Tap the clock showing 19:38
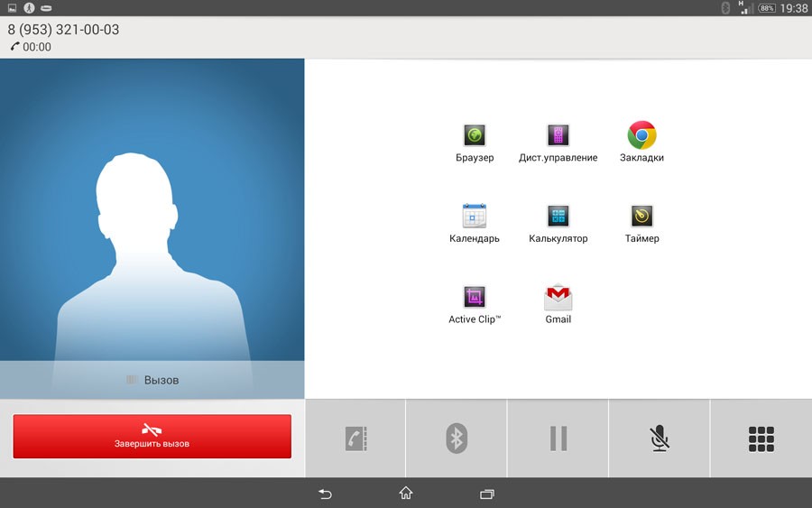The width and height of the screenshot is (812, 508). (x=793, y=8)
